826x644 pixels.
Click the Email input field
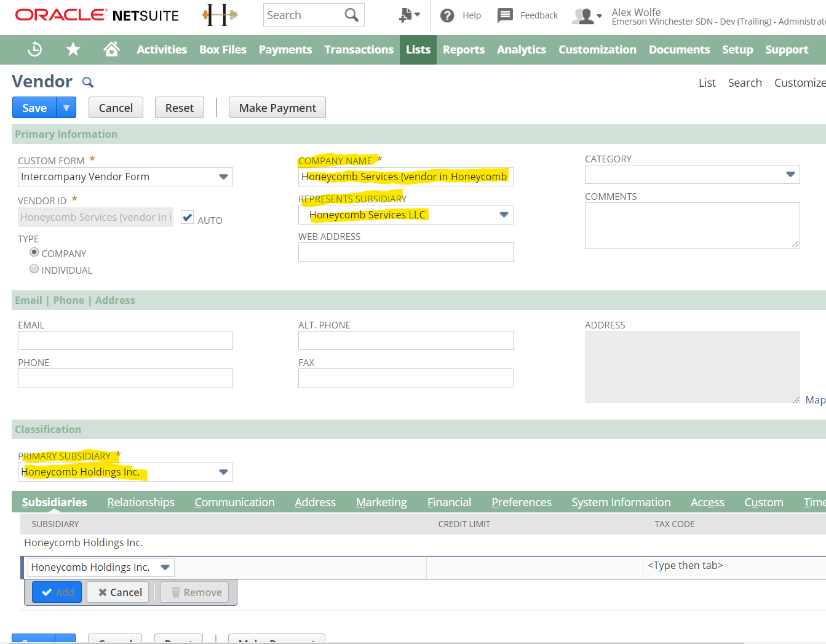[125, 341]
